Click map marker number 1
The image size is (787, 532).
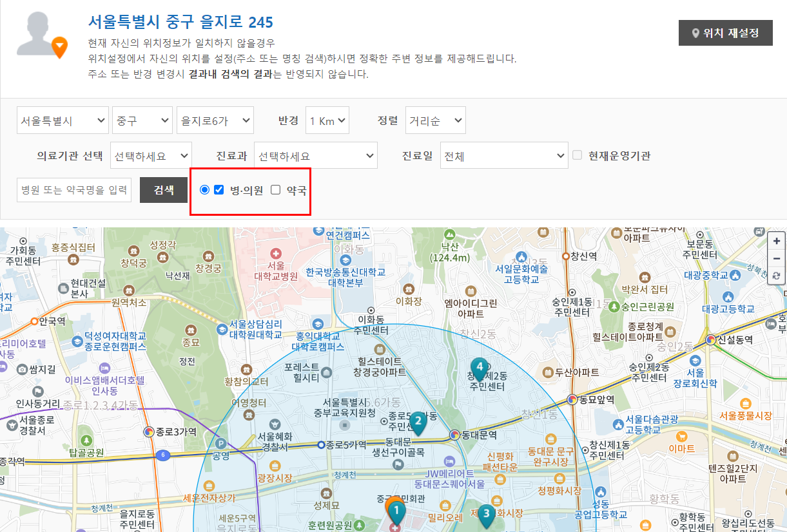click(396, 513)
